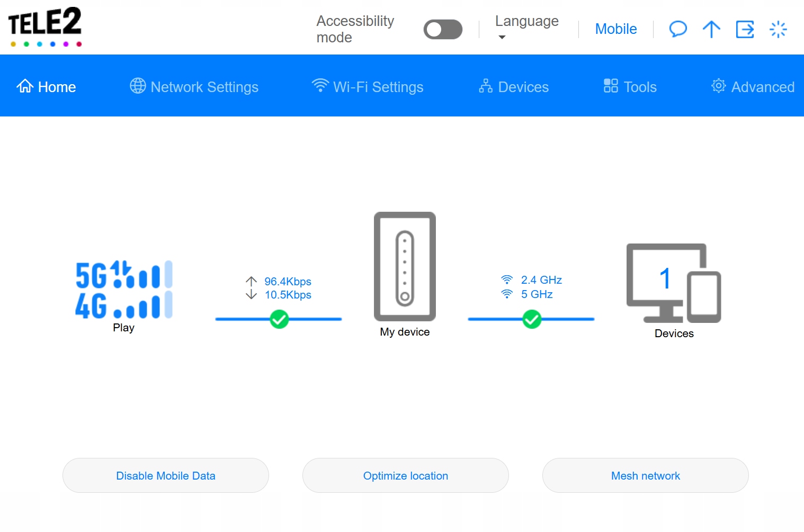
Task: Click the green checkmark on internet link
Action: tap(279, 319)
